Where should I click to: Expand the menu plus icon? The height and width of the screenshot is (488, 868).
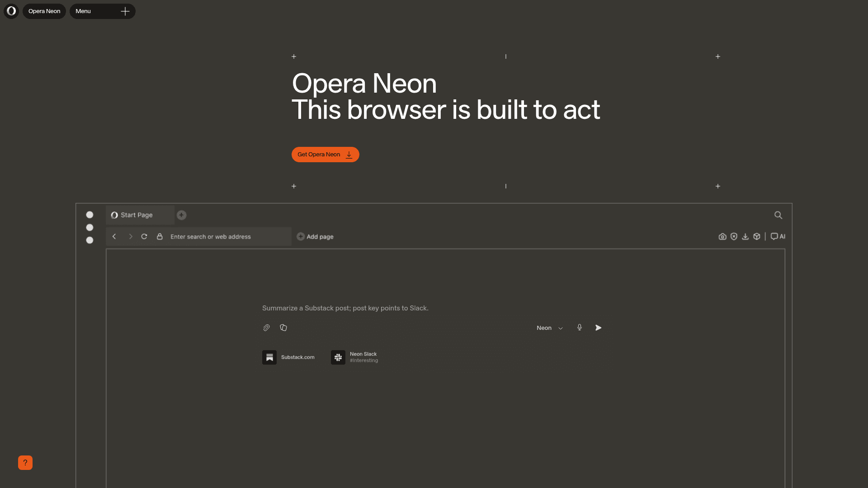(x=125, y=11)
